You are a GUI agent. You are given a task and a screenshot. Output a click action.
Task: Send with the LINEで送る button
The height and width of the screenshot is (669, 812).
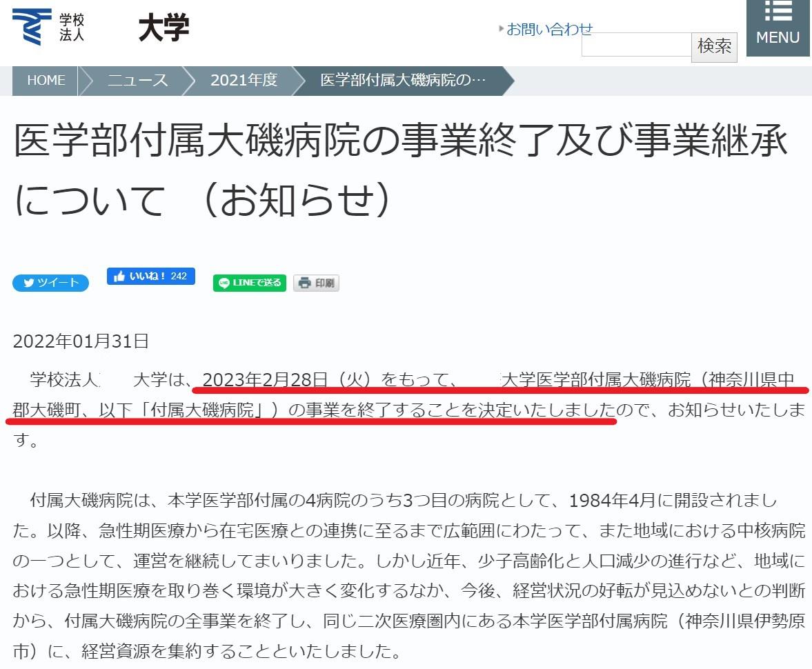coord(250,283)
